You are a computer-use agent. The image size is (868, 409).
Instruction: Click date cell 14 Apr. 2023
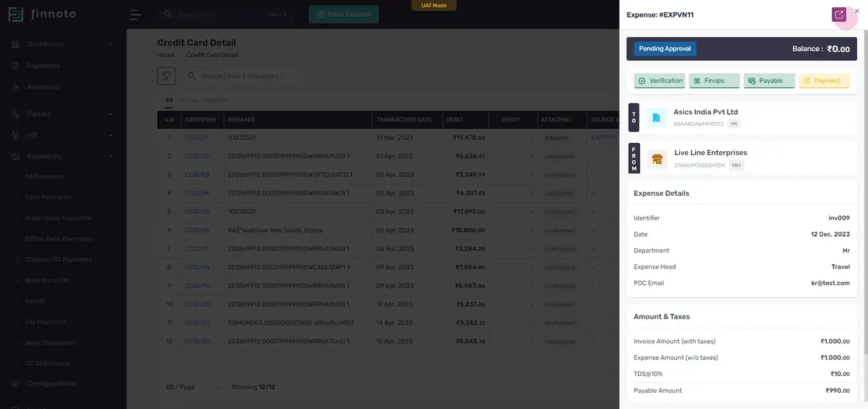pos(395,323)
